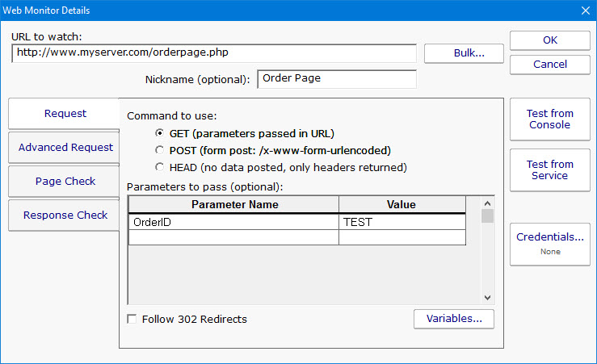Edit the Nickname text field
This screenshot has height=364, width=597.
[x=336, y=79]
